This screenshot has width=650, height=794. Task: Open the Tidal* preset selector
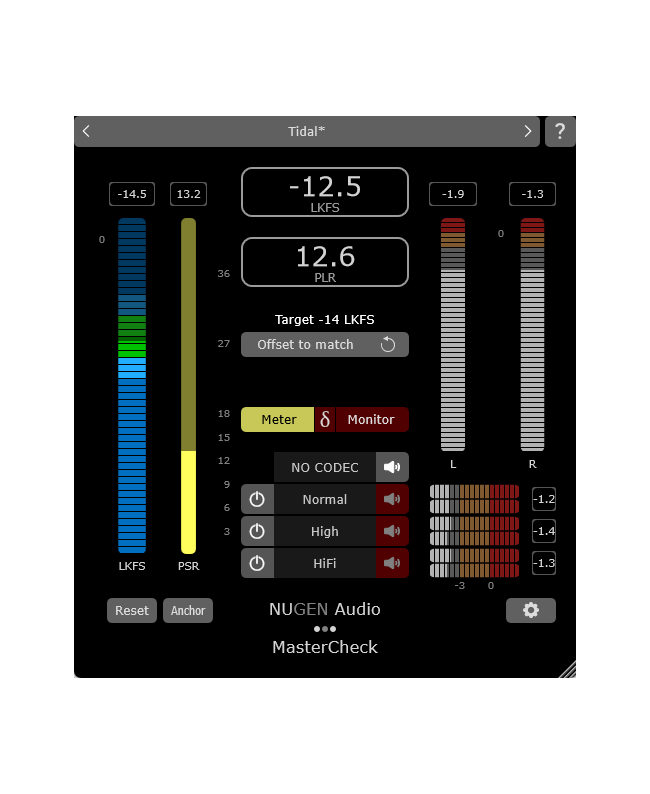pos(307,131)
